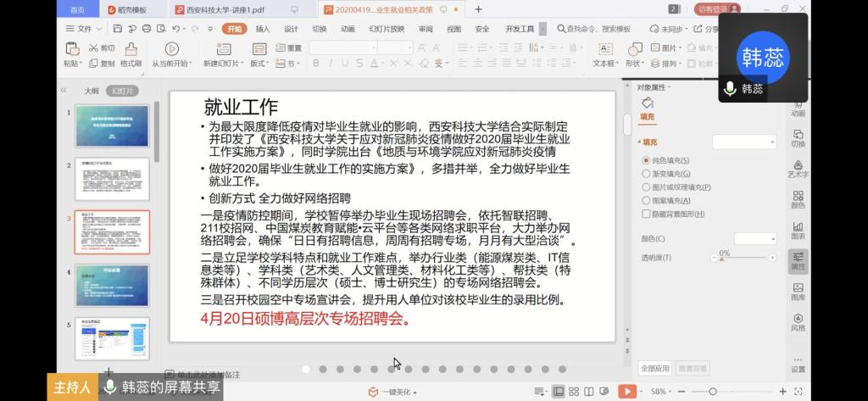Click the Paste (粘贴) clipboard icon
This screenshot has width=868, height=401.
72,49
